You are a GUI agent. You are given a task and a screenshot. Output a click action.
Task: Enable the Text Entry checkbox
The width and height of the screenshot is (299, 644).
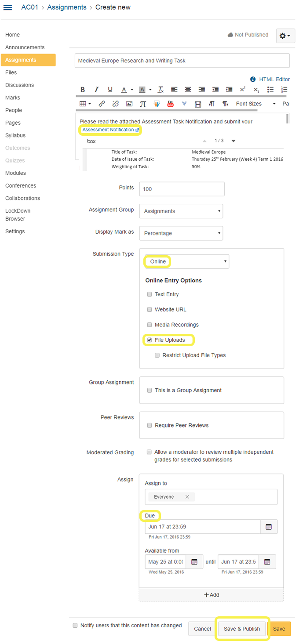(x=149, y=294)
